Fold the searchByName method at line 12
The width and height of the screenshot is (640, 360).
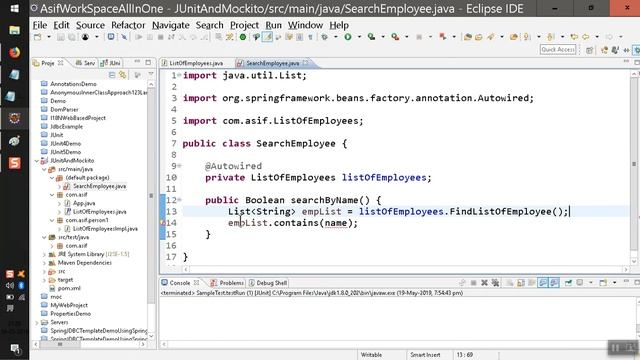179,200
